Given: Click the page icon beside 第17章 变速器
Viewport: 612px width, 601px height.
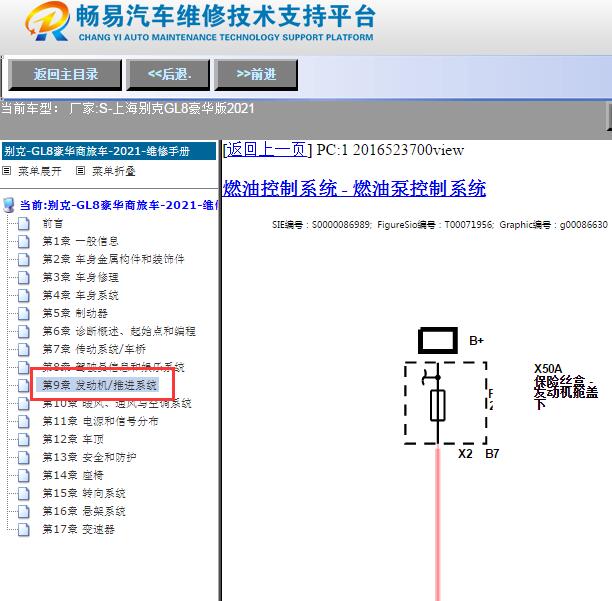Looking at the screenshot, I should (24, 530).
